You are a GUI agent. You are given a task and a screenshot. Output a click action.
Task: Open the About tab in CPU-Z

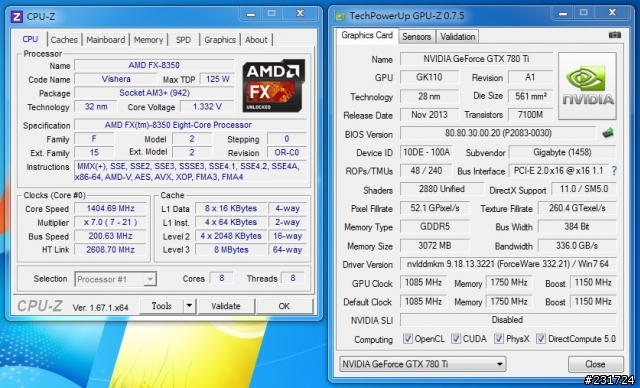(256, 40)
